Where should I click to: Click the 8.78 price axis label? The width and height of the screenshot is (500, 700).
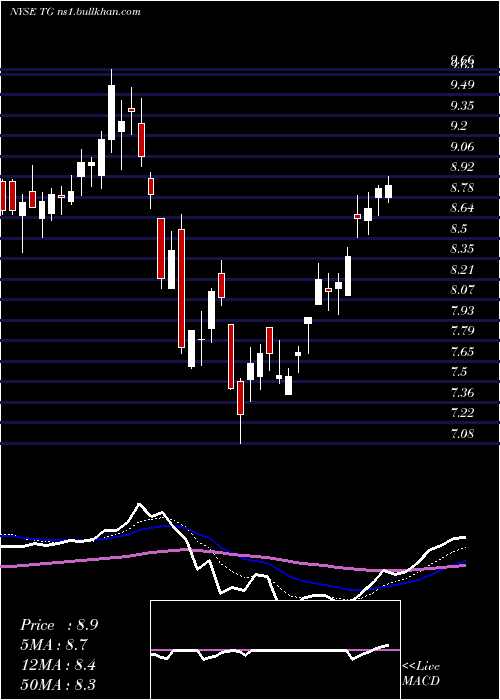(462, 188)
